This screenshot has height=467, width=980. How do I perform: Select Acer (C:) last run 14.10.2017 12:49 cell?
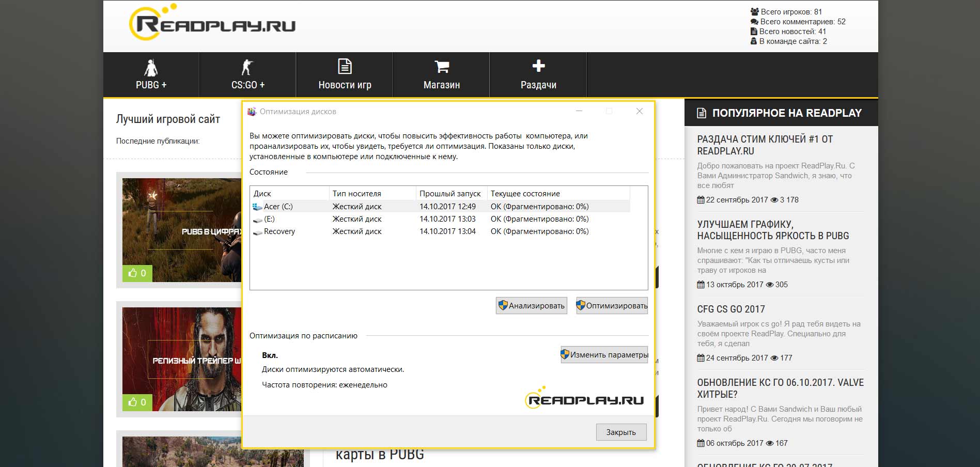(447, 207)
